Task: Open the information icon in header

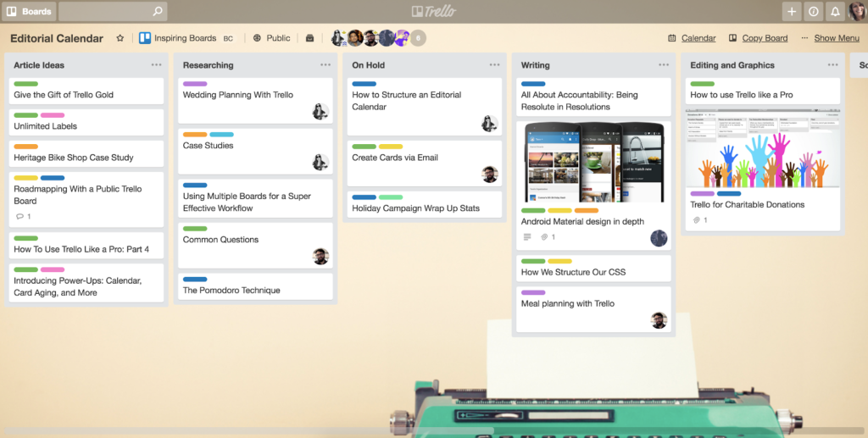Action: click(x=813, y=11)
